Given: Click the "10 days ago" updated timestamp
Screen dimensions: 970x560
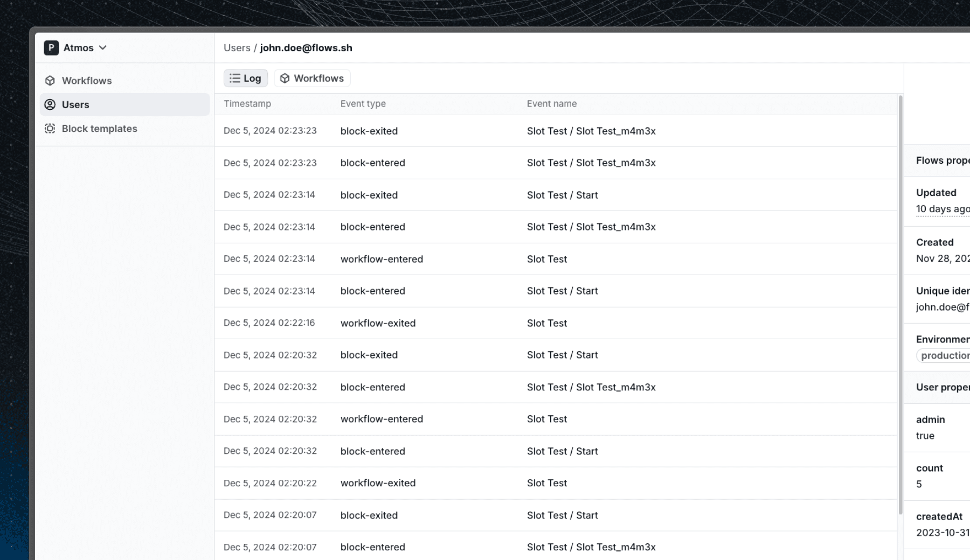Looking at the screenshot, I should click(x=942, y=209).
